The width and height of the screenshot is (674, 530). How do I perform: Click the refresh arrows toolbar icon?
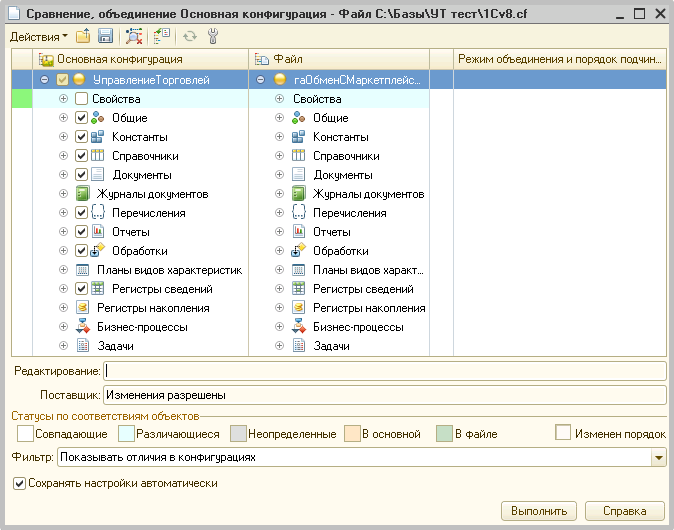click(x=190, y=37)
